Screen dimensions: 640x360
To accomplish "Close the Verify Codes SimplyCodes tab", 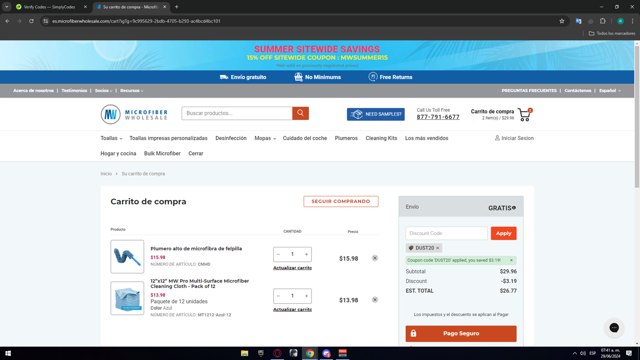I will 85,7.
